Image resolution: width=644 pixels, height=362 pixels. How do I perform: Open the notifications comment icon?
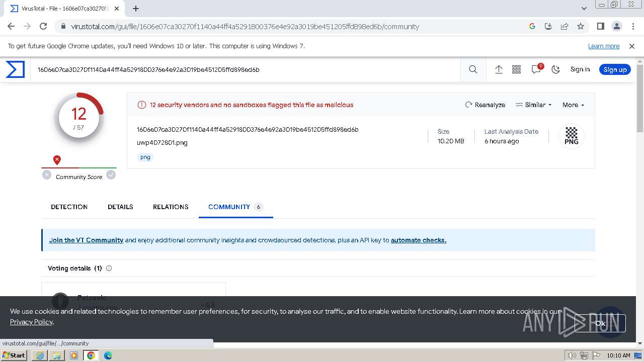click(536, 69)
